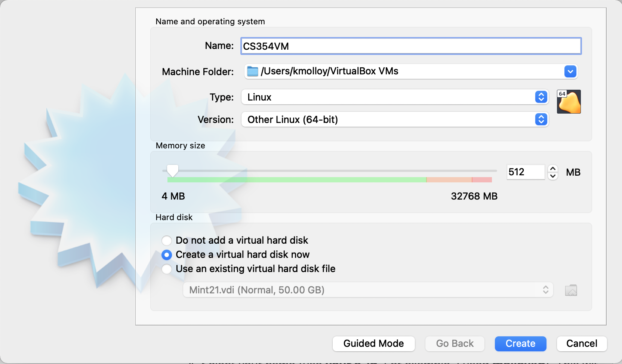Select Create a virtual hard disk now

(167, 255)
